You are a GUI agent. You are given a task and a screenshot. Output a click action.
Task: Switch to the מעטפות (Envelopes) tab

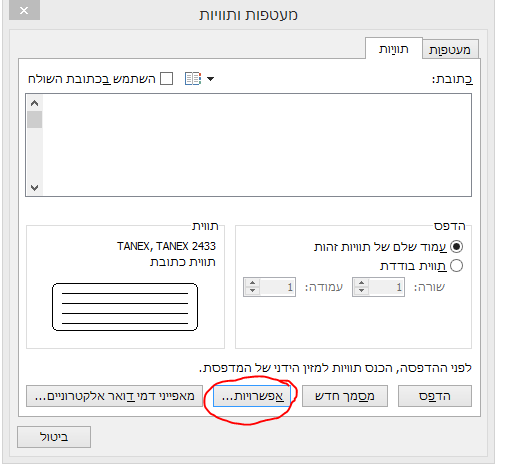click(x=450, y=50)
